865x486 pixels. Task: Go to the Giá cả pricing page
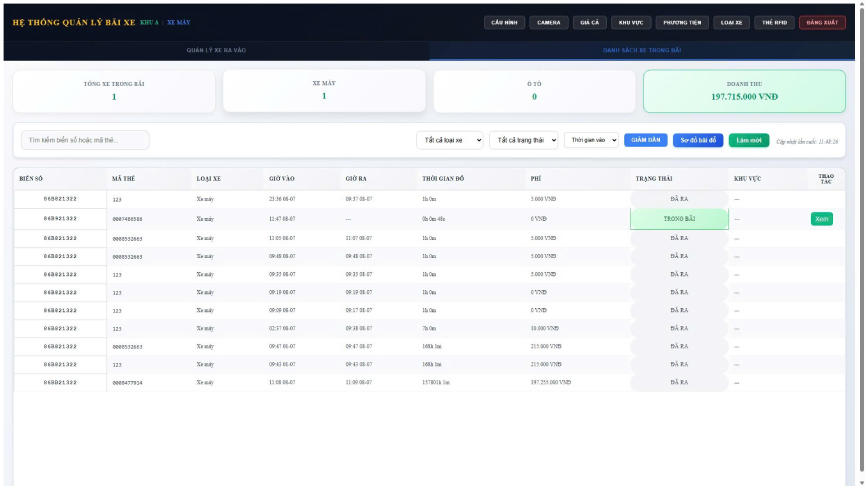click(589, 22)
